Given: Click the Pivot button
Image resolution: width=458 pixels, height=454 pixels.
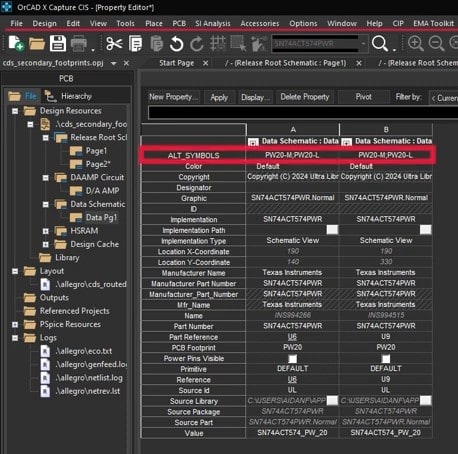Looking at the screenshot, I should click(x=363, y=97).
